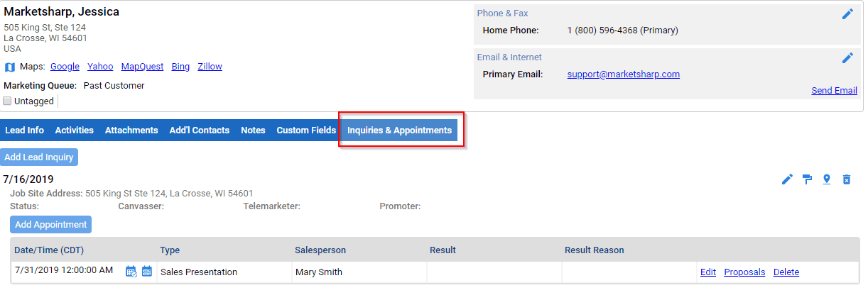Delete the 7/16/2019 inquiry with trash icon
The height and width of the screenshot is (300, 868).
[x=847, y=179]
